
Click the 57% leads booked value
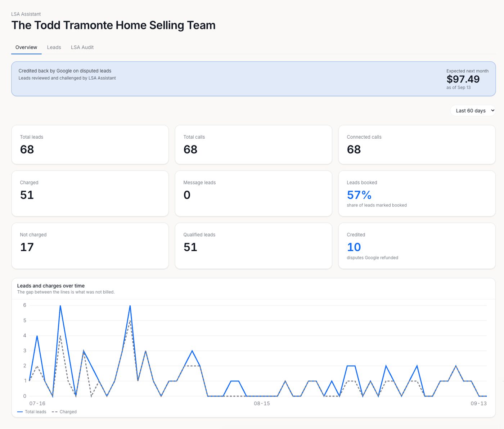point(359,195)
